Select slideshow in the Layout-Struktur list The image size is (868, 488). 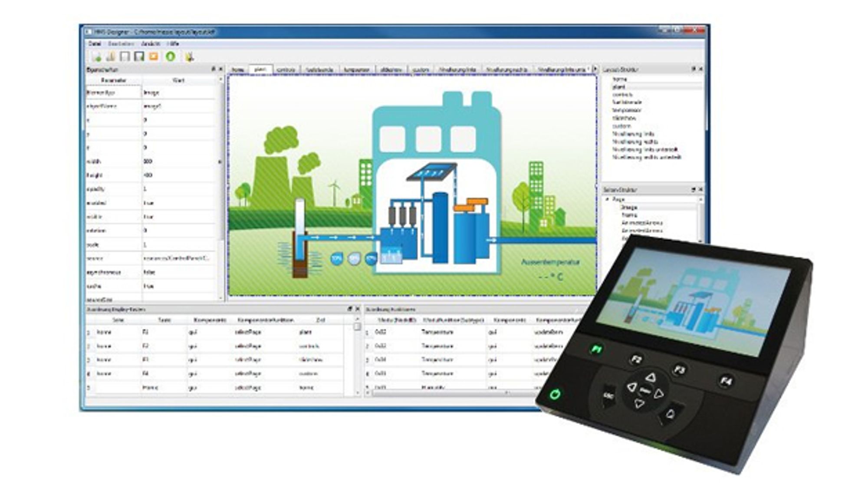[624, 118]
